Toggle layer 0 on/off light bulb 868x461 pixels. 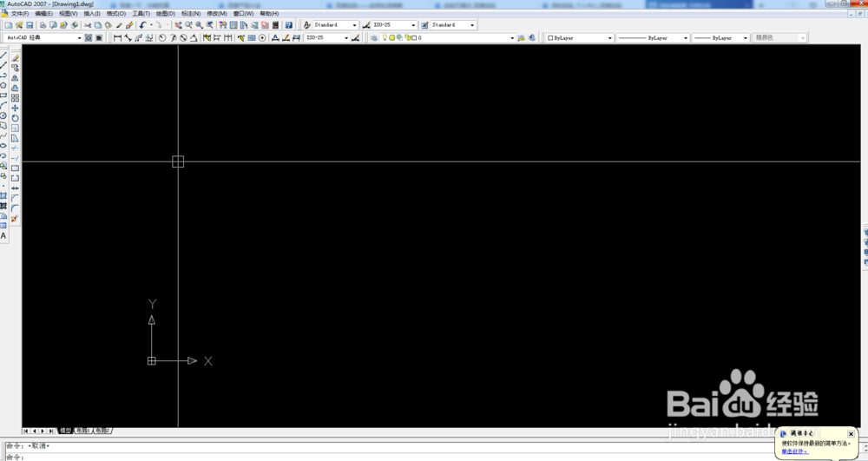click(385, 37)
